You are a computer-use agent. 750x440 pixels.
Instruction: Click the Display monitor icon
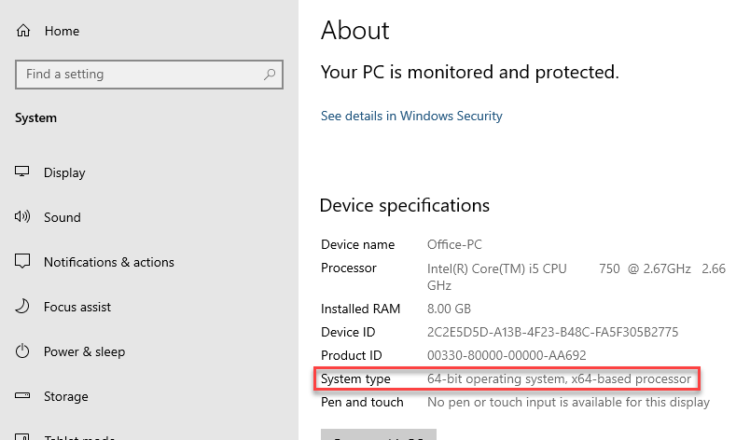coord(22,172)
